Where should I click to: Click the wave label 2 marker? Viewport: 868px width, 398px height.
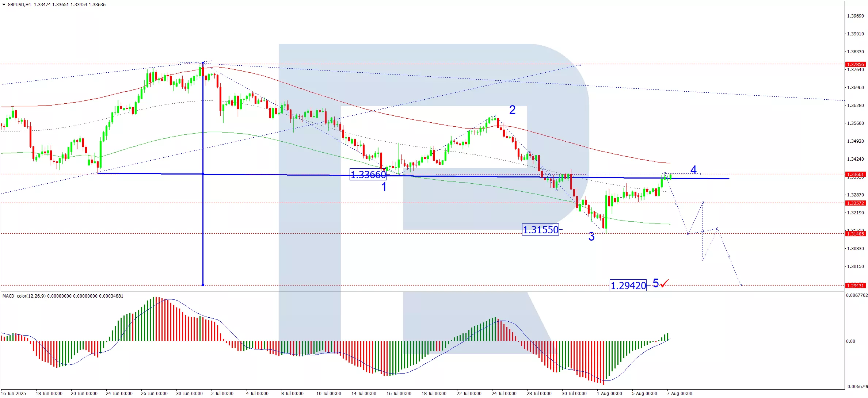[512, 110]
